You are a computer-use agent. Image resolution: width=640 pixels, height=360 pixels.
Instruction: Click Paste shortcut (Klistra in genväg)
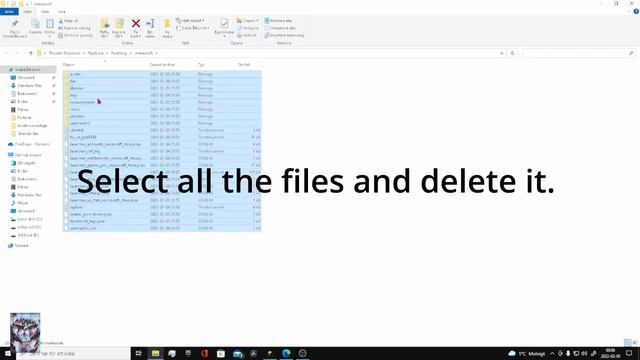pos(76,35)
